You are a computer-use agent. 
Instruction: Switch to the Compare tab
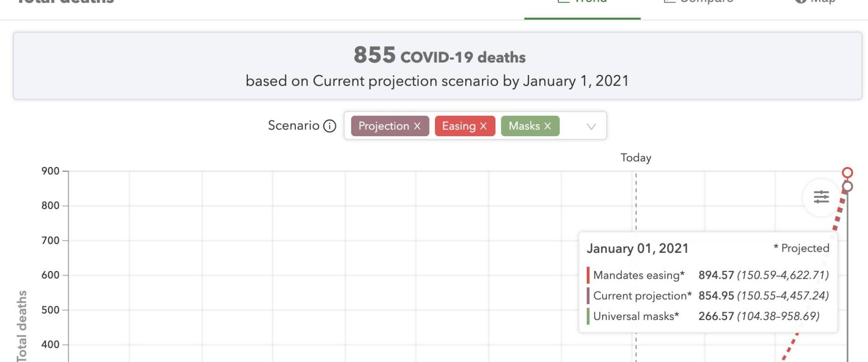pos(698,2)
